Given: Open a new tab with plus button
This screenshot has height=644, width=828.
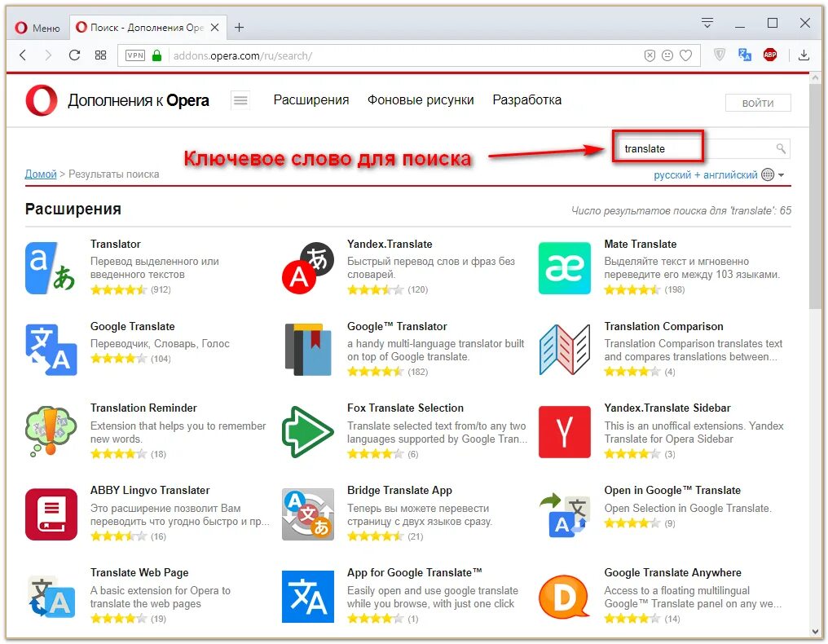Looking at the screenshot, I should pos(240,28).
